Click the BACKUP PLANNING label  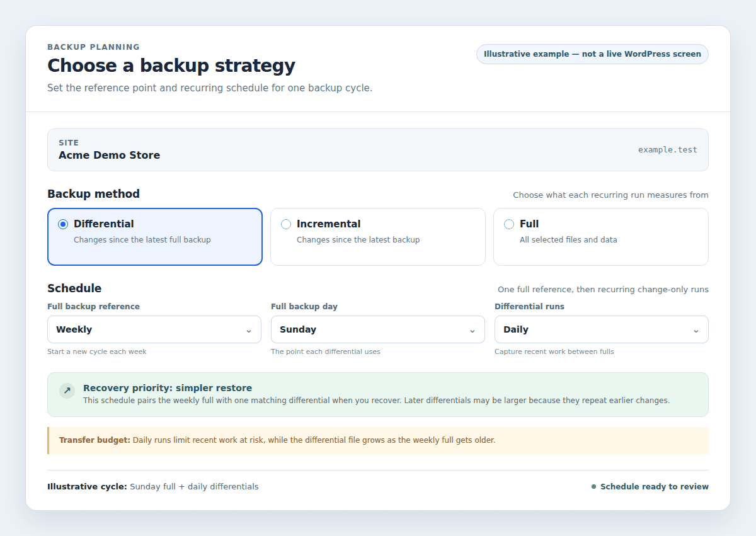94,47
